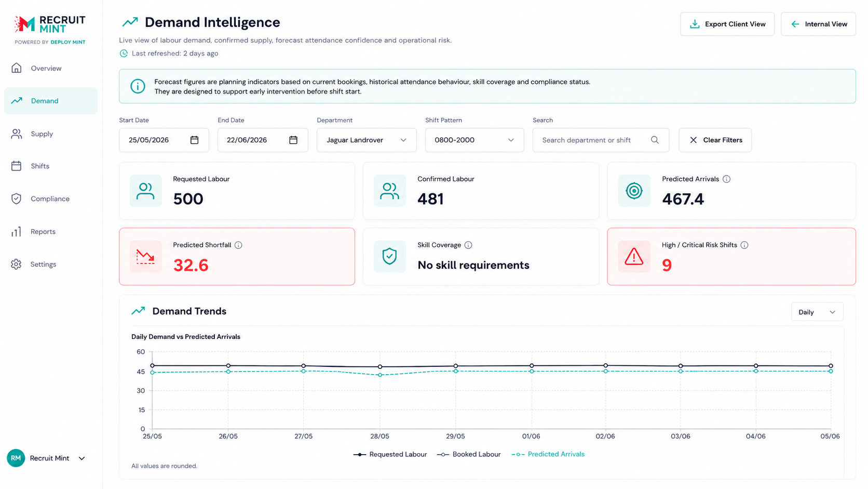Click the Demand trend arrow sidebar icon
The height and width of the screenshot is (489, 868).
17,101
